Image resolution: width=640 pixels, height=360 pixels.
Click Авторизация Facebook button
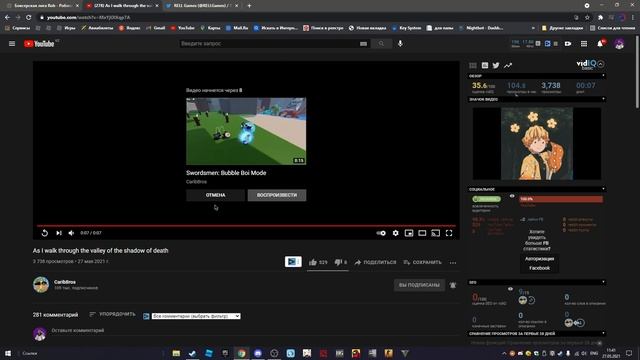point(539,263)
